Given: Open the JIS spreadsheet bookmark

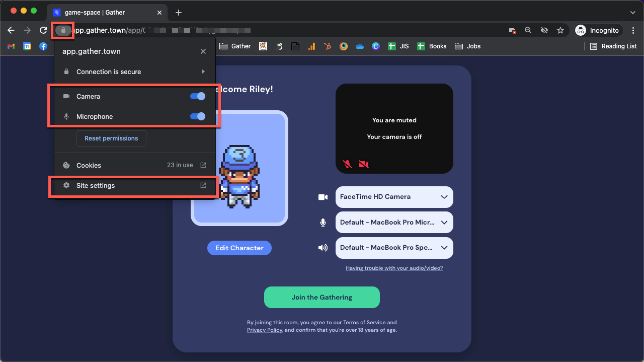Looking at the screenshot, I should point(398,46).
